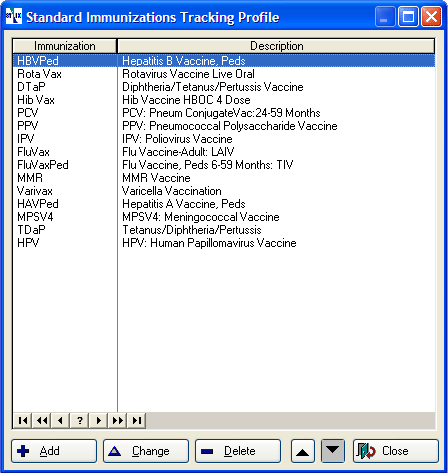Sort by the Immunization column header
The image size is (448, 473).
[65, 46]
